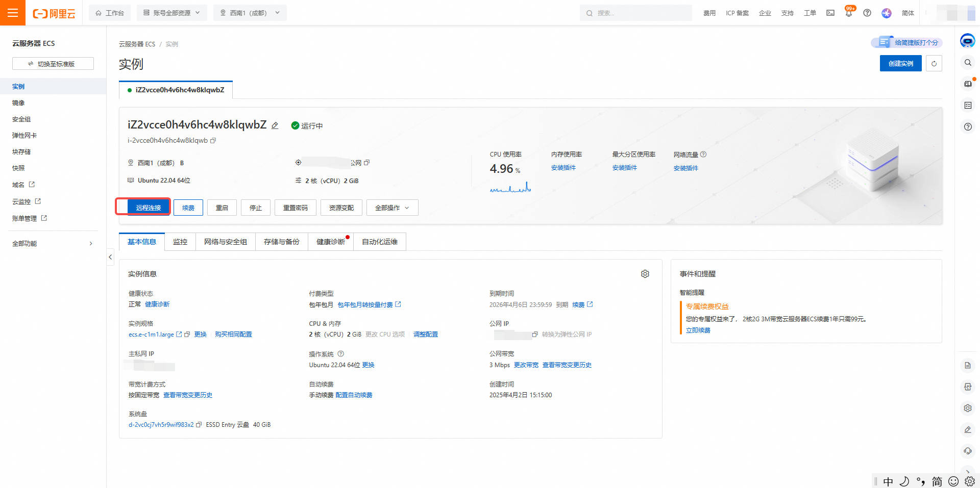Switch to 监控 tab
The image size is (980, 488).
point(180,242)
